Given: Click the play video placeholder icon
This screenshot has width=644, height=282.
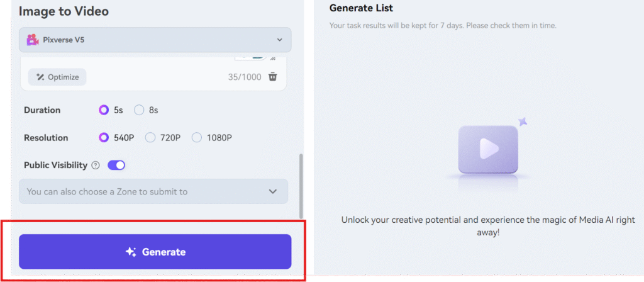Looking at the screenshot, I should click(x=487, y=149).
